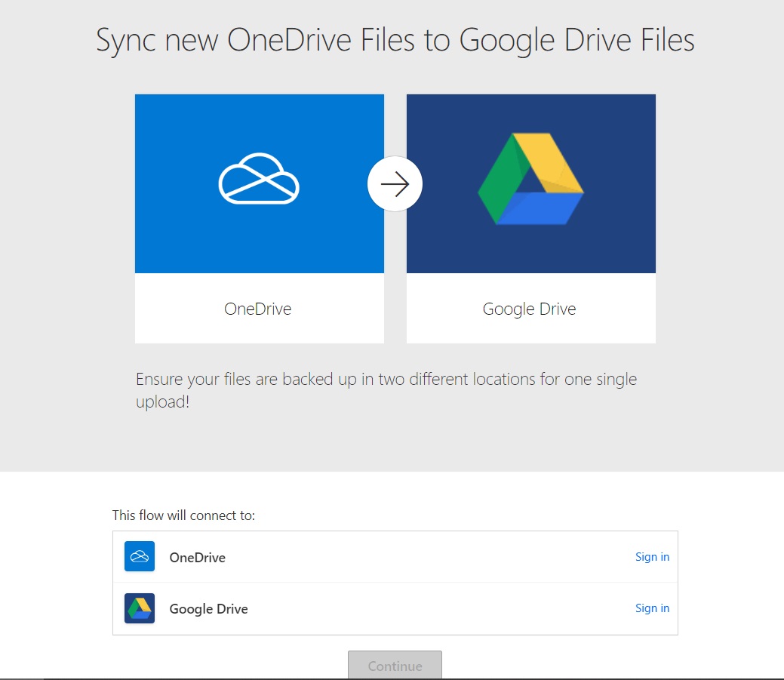The width and height of the screenshot is (784, 680).
Task: Click the OneDrive name in the connections list
Action: [x=198, y=558]
